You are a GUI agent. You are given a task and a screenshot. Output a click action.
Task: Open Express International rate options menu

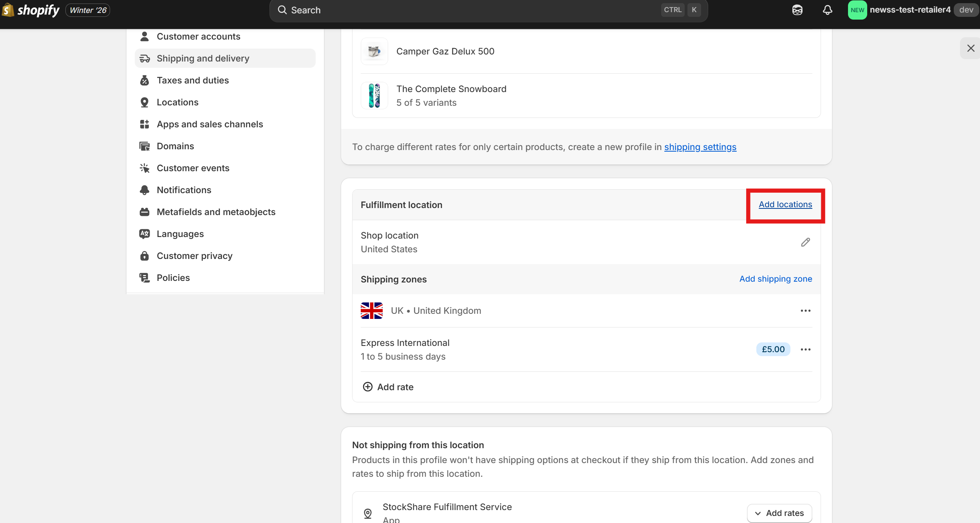(x=805, y=349)
